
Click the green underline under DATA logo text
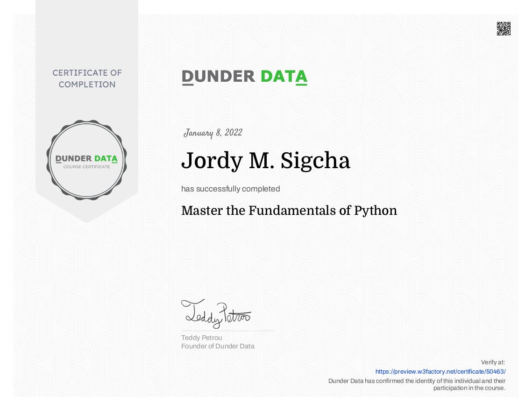pos(301,85)
